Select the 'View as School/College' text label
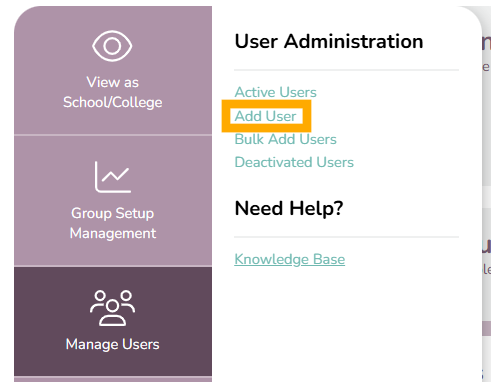The image size is (491, 382). point(113,92)
